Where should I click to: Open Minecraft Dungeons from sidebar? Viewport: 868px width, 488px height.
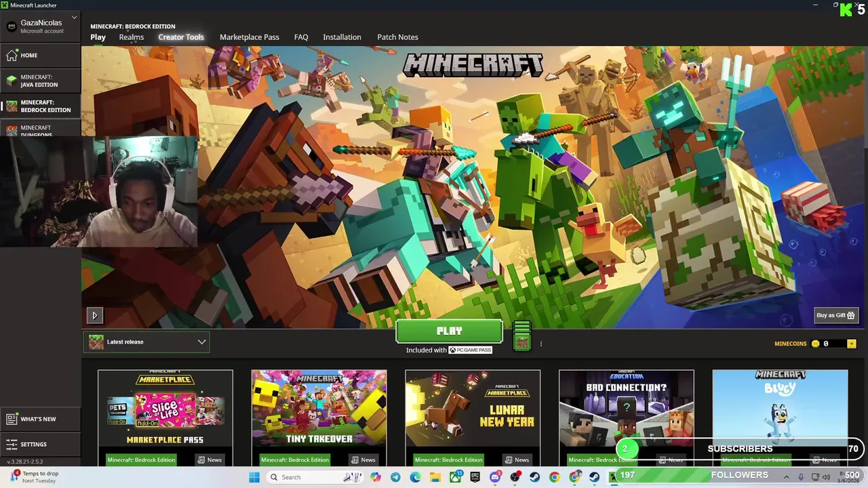(x=41, y=129)
